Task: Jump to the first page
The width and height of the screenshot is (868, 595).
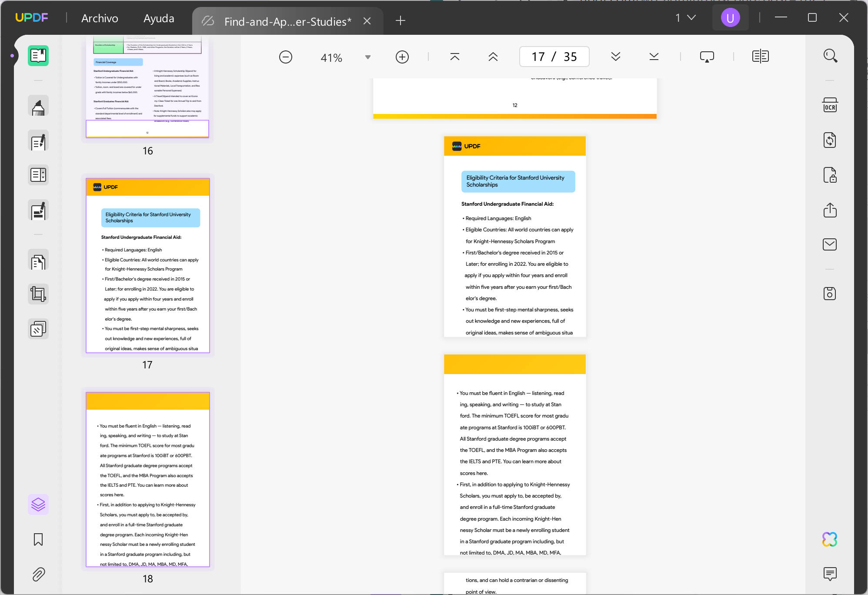Action: tap(455, 57)
